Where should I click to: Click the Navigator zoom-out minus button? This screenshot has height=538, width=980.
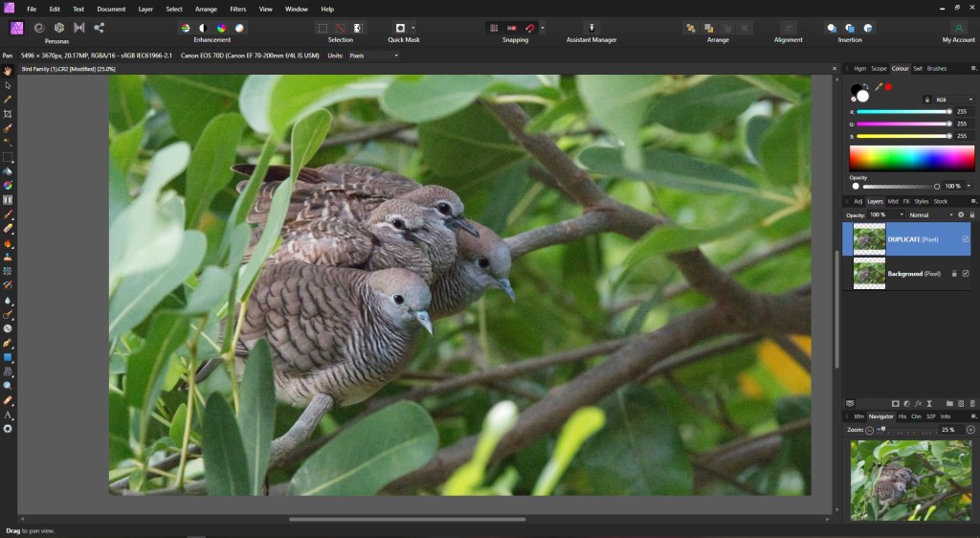(x=869, y=430)
